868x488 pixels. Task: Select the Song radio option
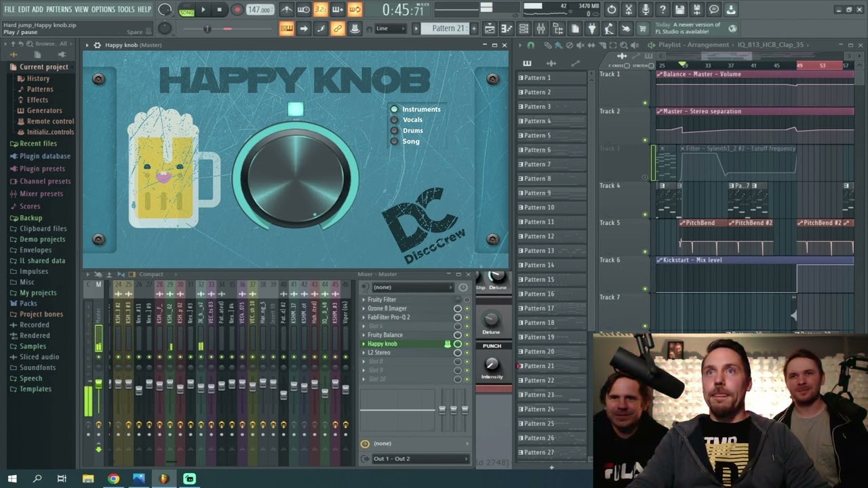click(394, 141)
